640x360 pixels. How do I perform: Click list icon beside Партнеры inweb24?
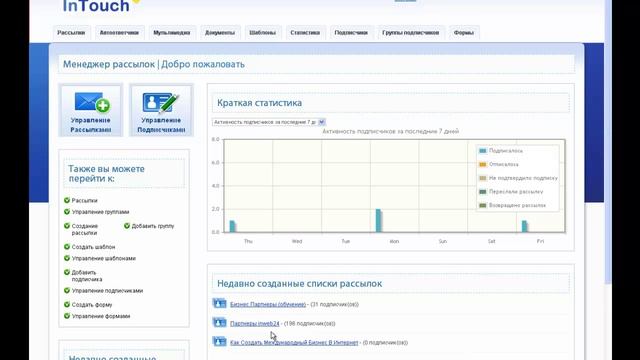[220, 323]
